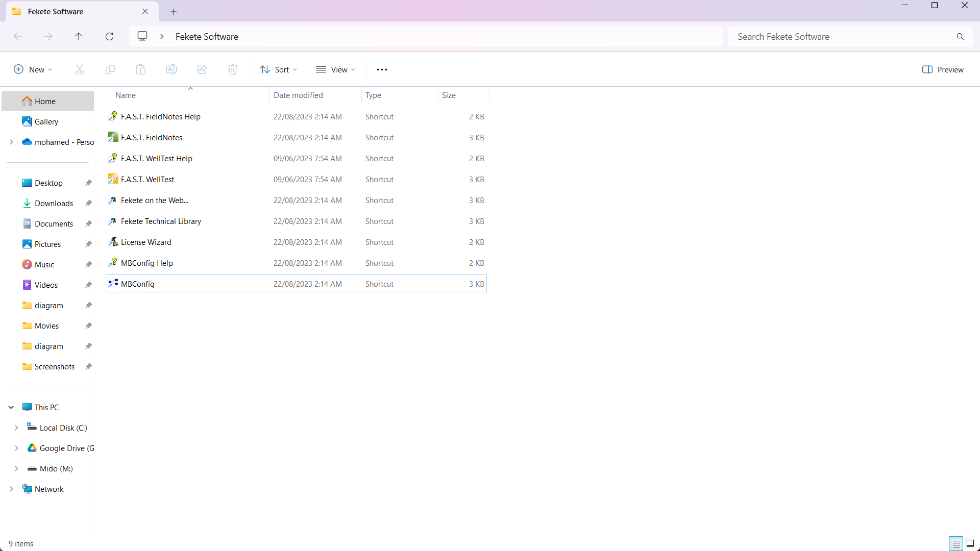Click the Up arrow navigation icon
This screenshot has height=551, width=980.
[x=79, y=36]
